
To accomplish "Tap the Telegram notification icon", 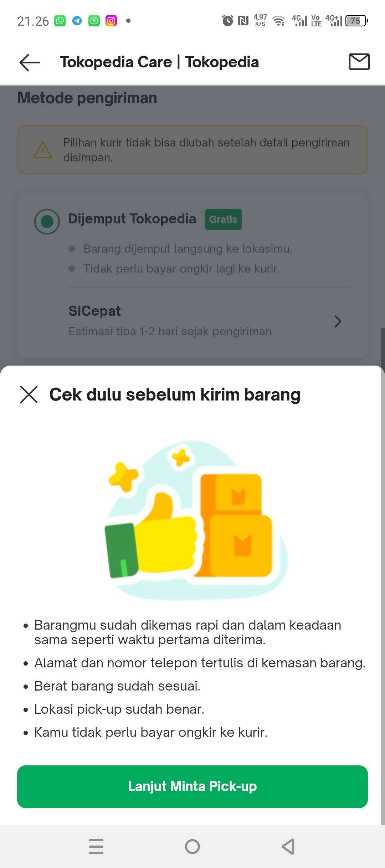I will [77, 21].
